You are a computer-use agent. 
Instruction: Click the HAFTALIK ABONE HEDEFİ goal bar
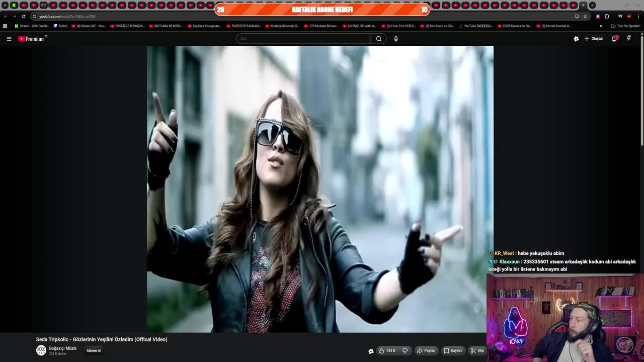(x=322, y=10)
